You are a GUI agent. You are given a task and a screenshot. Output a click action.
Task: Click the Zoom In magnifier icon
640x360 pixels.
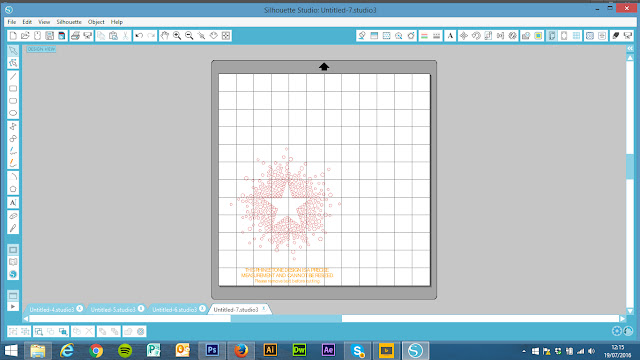click(177, 36)
